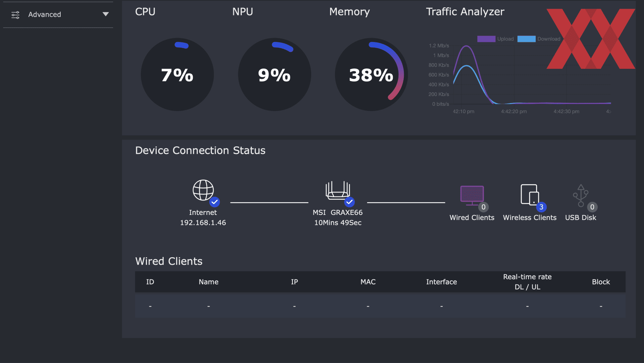This screenshot has width=644, height=363.
Task: Click the Traffic Analyzer title
Action: coord(465,12)
